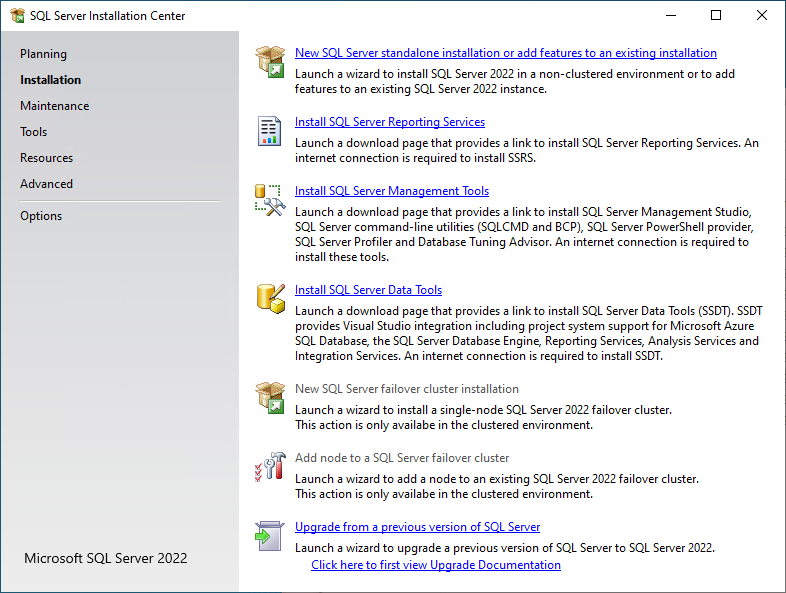Minimize the Installation Center window
786x593 pixels.
[671, 16]
